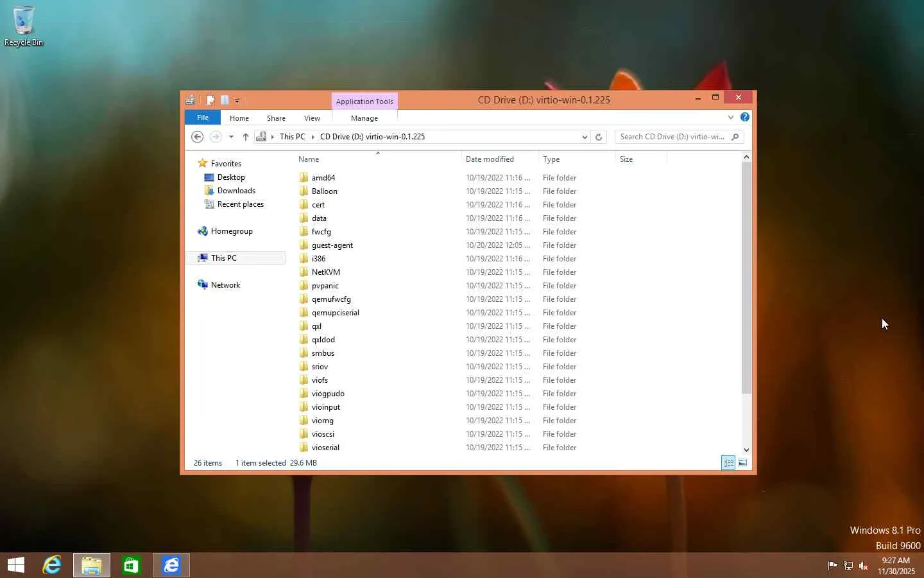This screenshot has width=924, height=578.
Task: Click the viorng folder name
Action: (x=323, y=421)
